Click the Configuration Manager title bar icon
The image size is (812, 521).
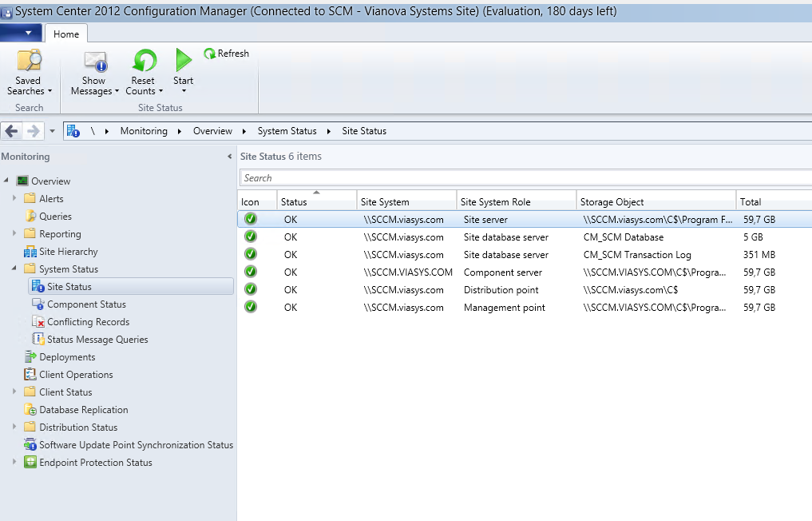pos(6,12)
